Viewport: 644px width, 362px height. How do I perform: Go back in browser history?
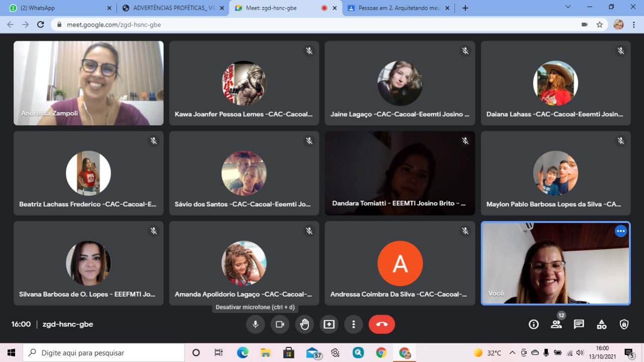(x=11, y=24)
